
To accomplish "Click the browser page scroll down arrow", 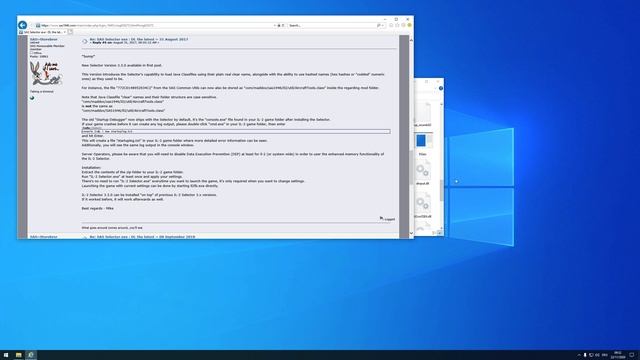I will coord(411,233).
